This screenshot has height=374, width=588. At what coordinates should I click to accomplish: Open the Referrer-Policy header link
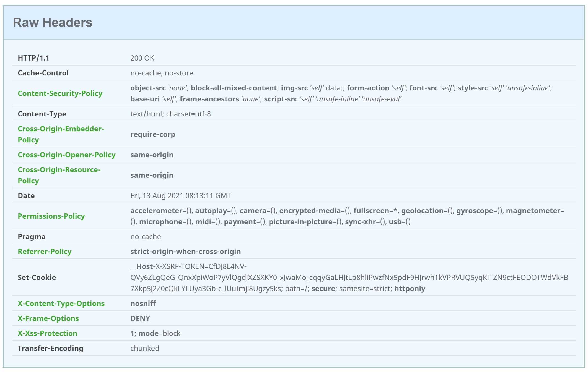click(x=45, y=252)
